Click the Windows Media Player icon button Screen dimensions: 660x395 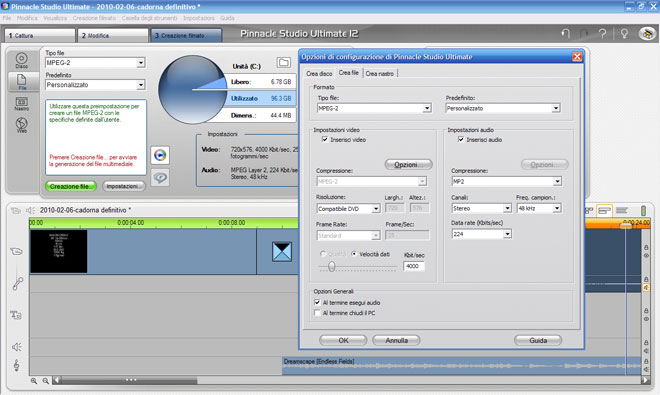point(160,155)
